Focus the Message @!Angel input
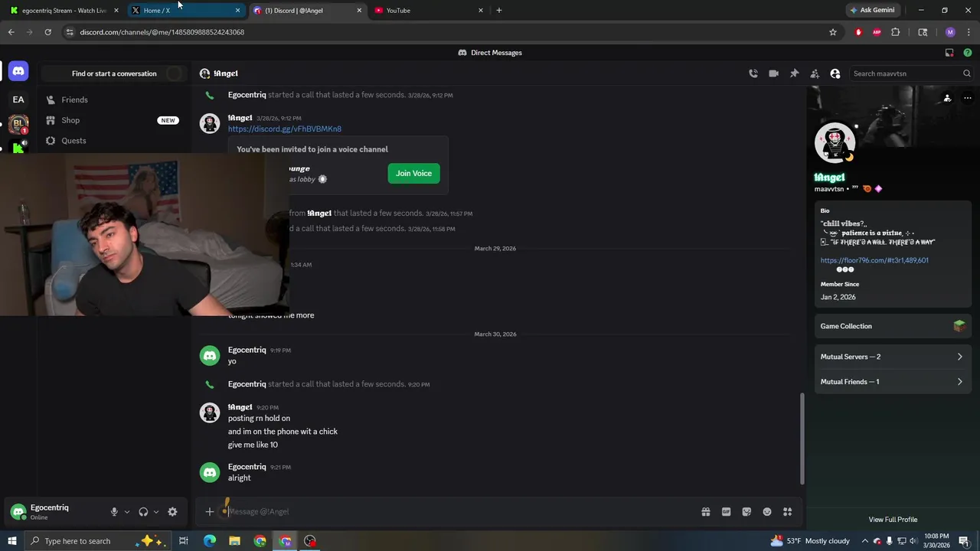Image resolution: width=980 pixels, height=551 pixels. 459,511
